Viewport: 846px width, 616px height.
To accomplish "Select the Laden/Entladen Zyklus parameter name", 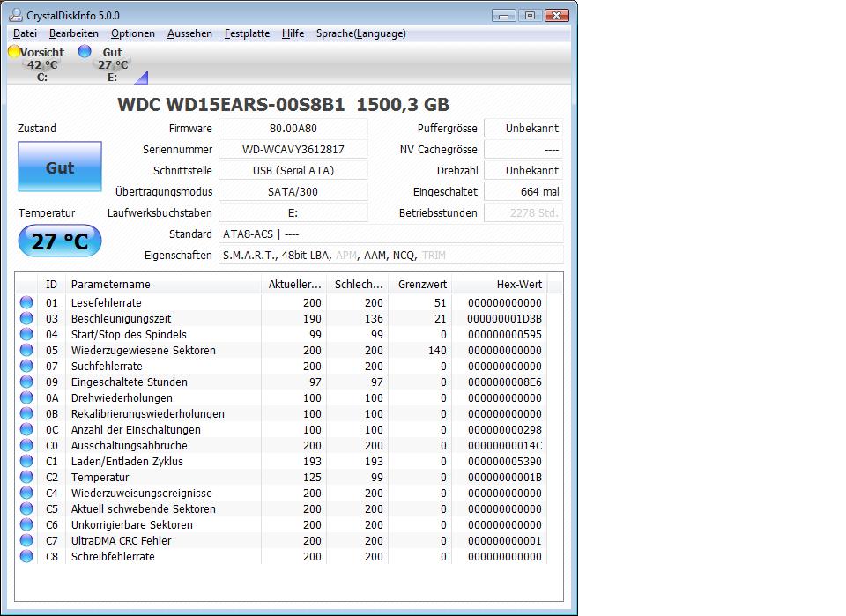I will click(x=127, y=461).
